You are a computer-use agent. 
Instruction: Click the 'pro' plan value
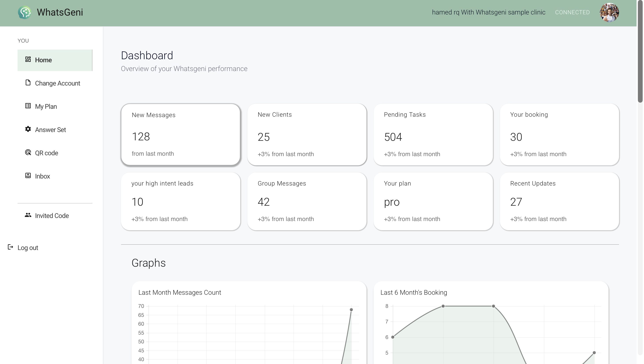tap(392, 202)
